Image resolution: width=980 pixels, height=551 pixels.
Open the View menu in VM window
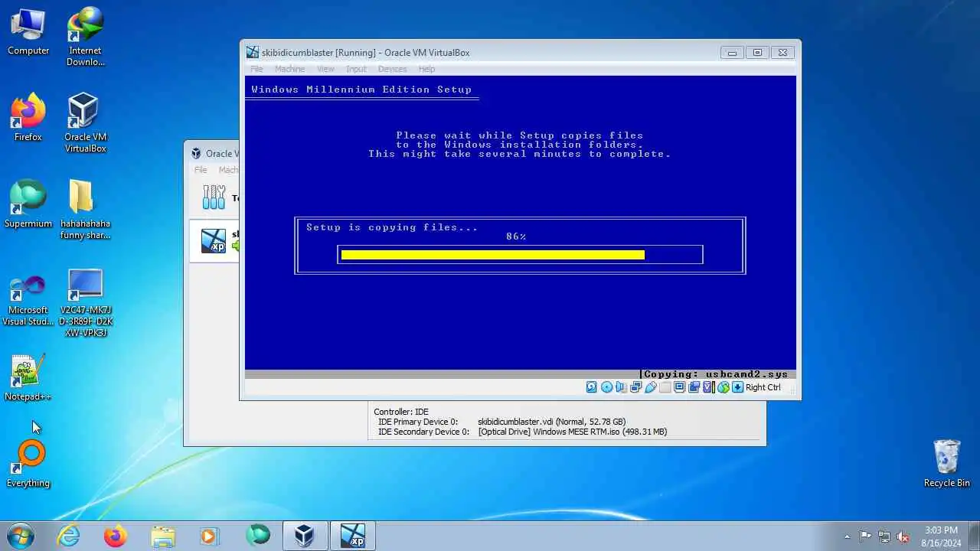(x=325, y=69)
